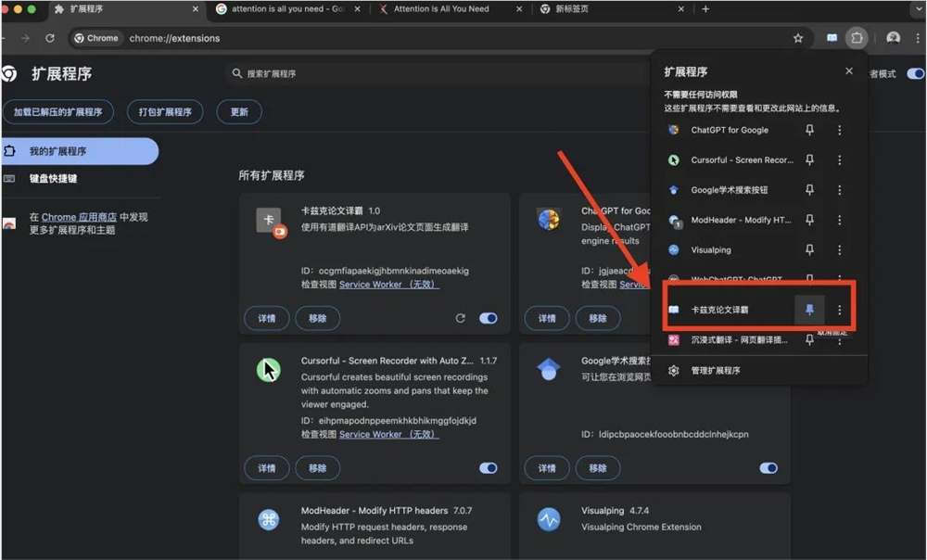Click the bookmark star in the address bar
927x560 pixels.
coord(796,38)
